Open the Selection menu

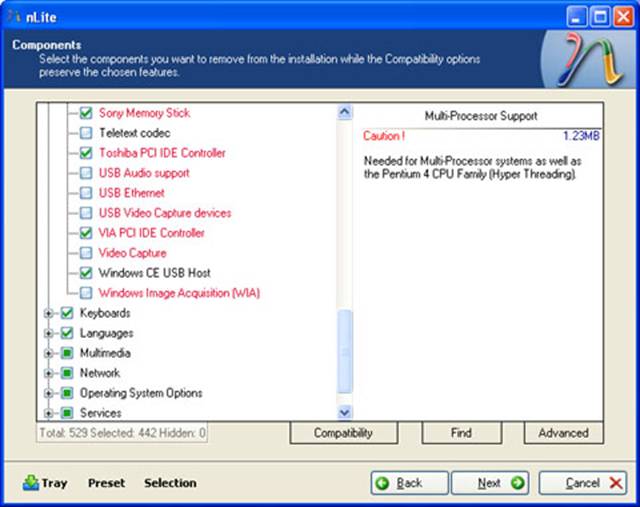[x=170, y=483]
